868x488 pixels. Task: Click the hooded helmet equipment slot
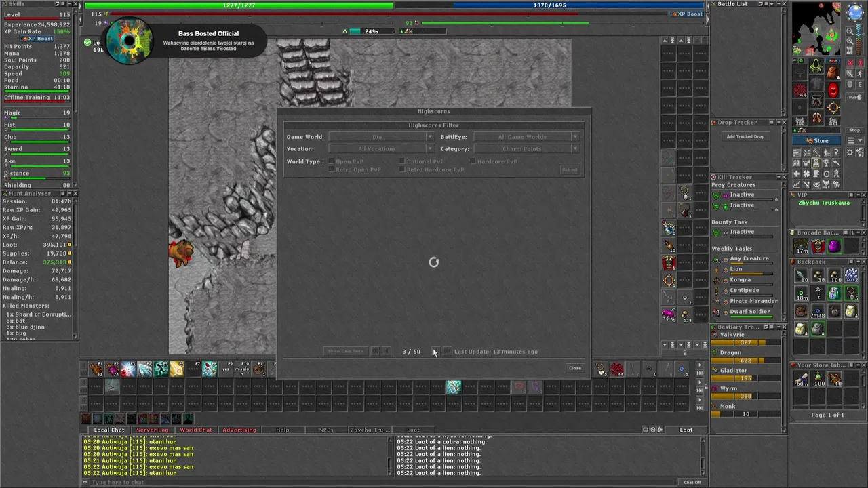tap(816, 65)
